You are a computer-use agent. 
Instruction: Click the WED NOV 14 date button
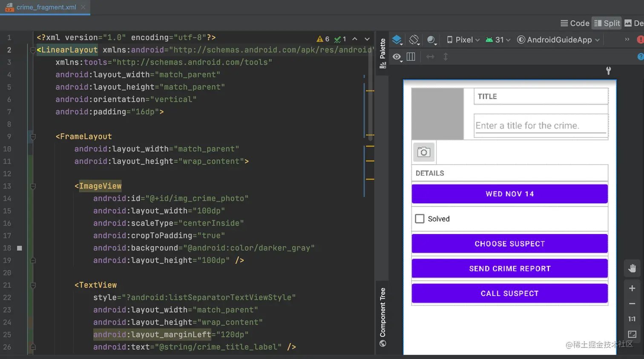pyautogui.click(x=509, y=194)
